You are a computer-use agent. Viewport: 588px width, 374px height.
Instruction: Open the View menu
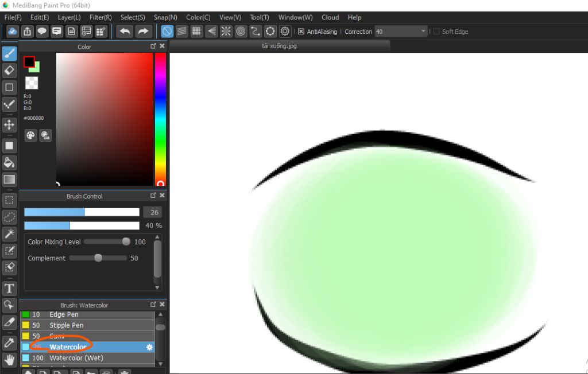pyautogui.click(x=230, y=17)
